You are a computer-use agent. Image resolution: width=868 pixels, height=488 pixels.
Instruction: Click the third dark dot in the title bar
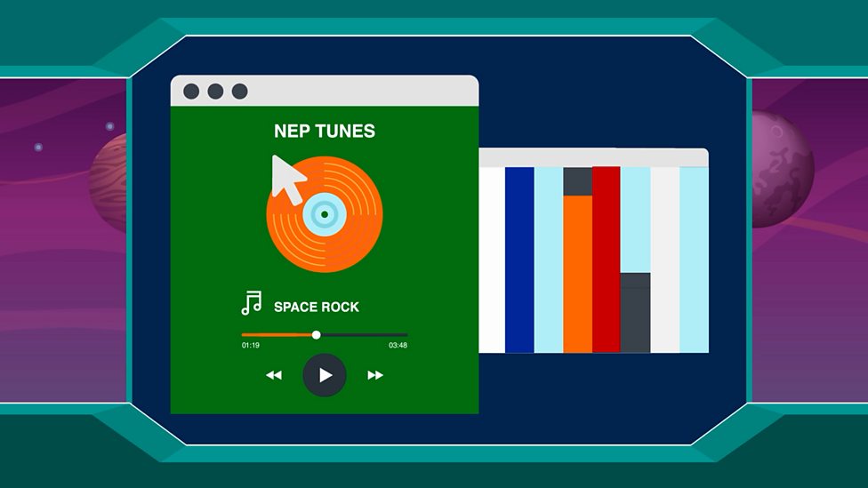tap(239, 92)
